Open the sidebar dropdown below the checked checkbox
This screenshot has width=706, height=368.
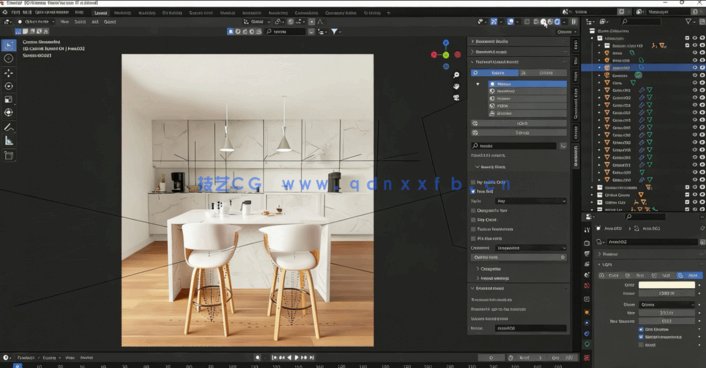531,201
